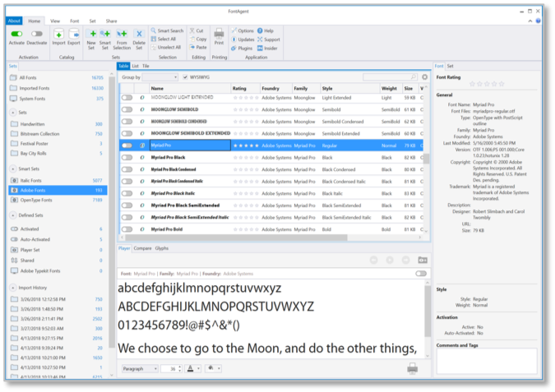This screenshot has height=392, width=555.
Task: Collapse the Defined Sets group
Action: coord(13,215)
